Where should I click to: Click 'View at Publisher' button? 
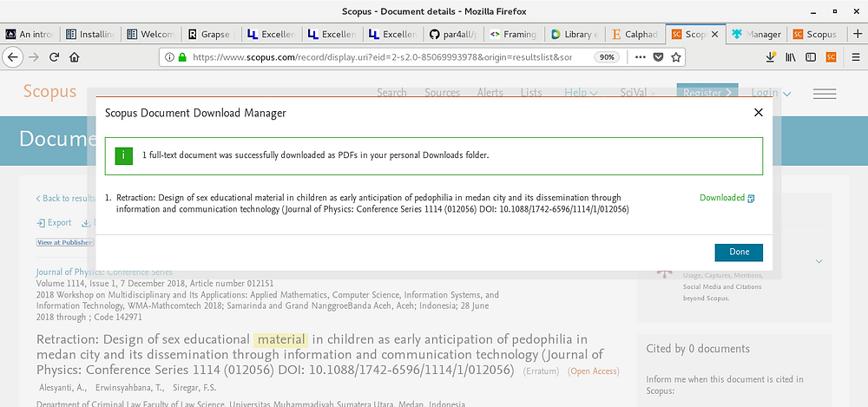(x=65, y=242)
